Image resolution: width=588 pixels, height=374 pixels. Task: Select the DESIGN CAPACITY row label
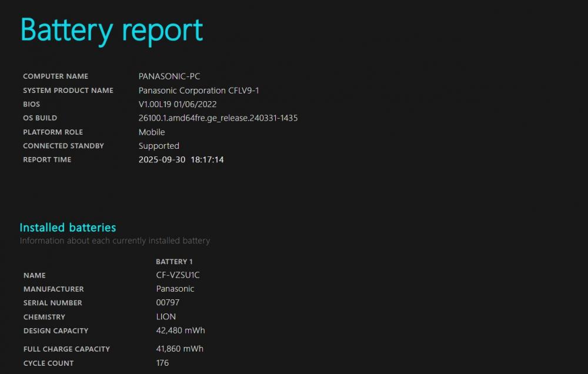coord(56,331)
